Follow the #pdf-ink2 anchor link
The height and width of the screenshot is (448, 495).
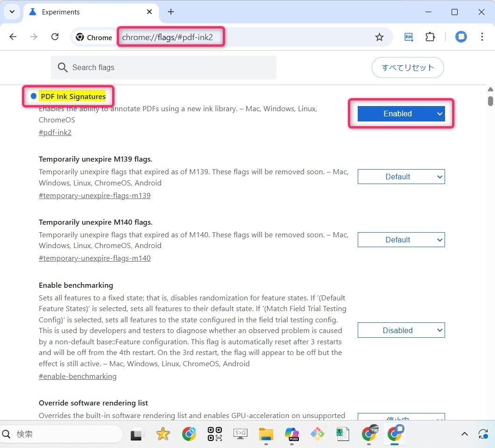coord(55,132)
